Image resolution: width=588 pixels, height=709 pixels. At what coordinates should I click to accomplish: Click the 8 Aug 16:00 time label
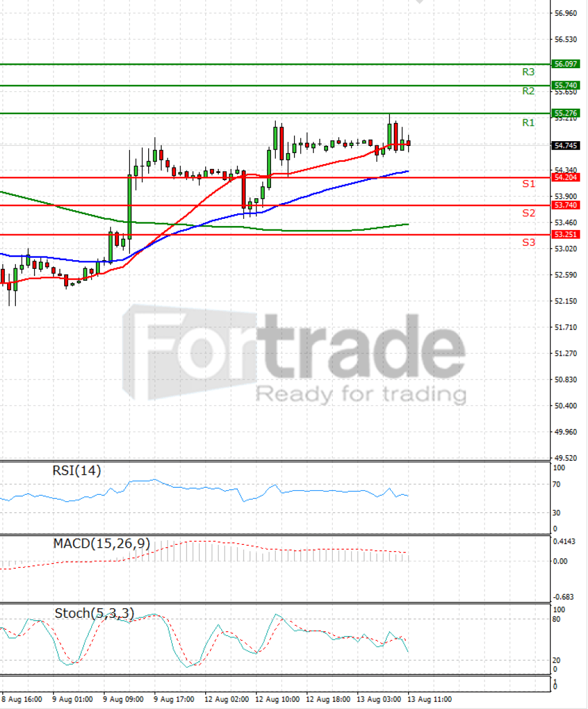coord(22,700)
